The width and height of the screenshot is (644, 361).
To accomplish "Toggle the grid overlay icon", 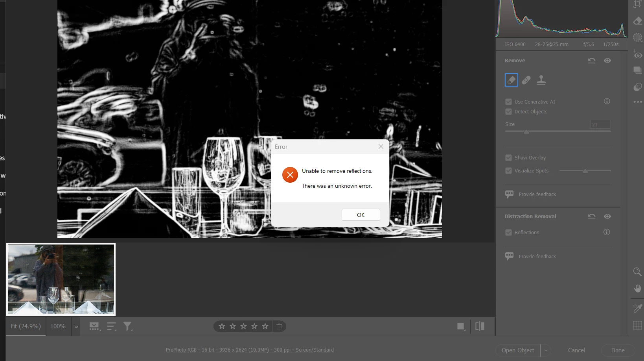I will [637, 325].
